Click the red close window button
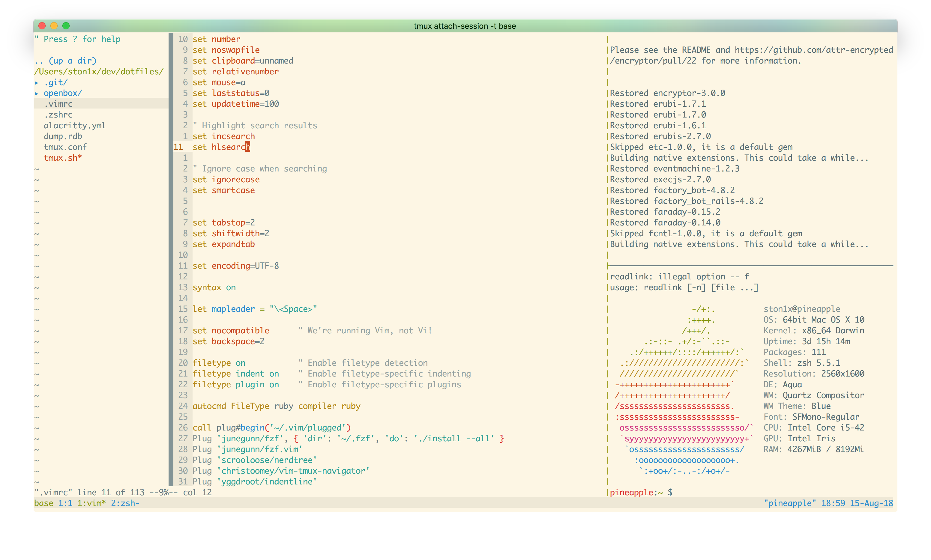931x560 pixels. [x=42, y=26]
